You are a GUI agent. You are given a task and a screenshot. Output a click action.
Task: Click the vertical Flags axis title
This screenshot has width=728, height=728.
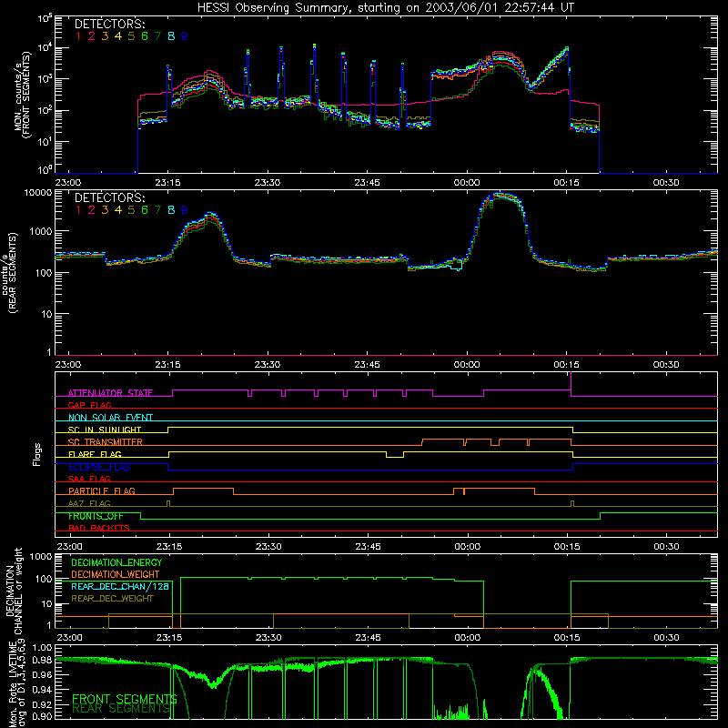point(37,454)
